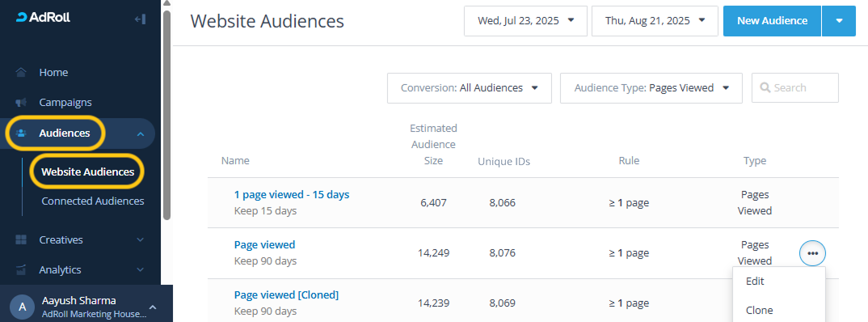Open the end date Thu, Aug 21, 2025 dropdown
Viewport: 868px width, 322px height.
655,21
